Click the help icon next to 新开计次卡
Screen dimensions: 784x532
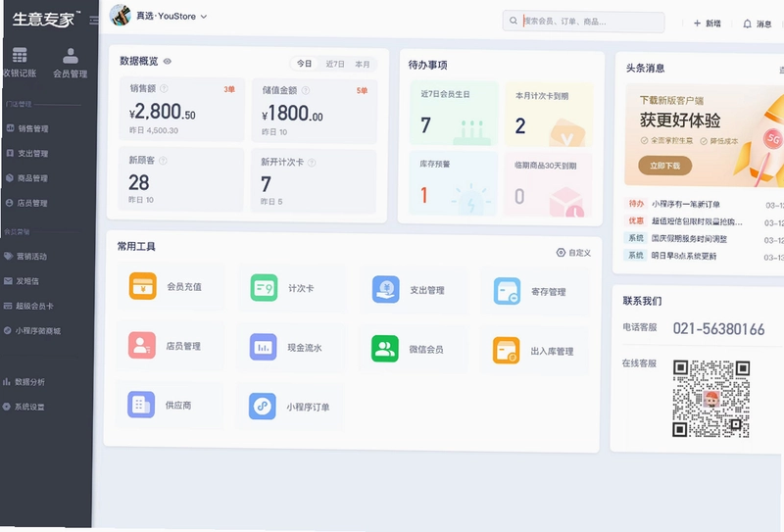click(x=312, y=163)
